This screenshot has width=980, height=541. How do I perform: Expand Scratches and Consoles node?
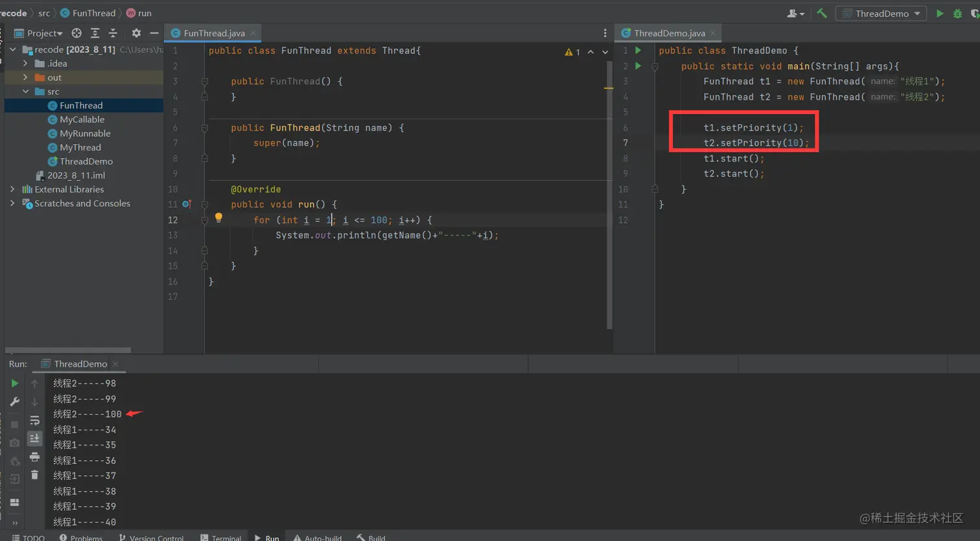[12, 203]
